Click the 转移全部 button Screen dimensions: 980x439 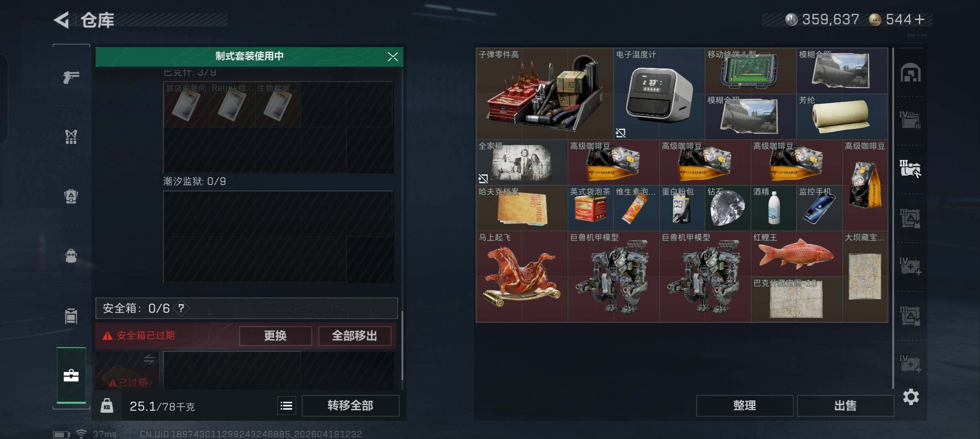[350, 405]
